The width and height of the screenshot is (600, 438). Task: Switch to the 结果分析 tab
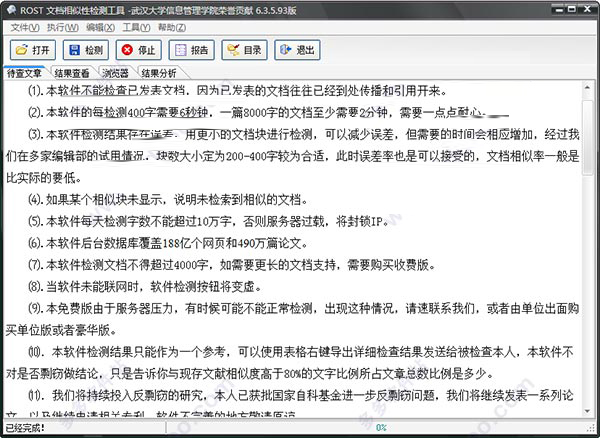[159, 73]
